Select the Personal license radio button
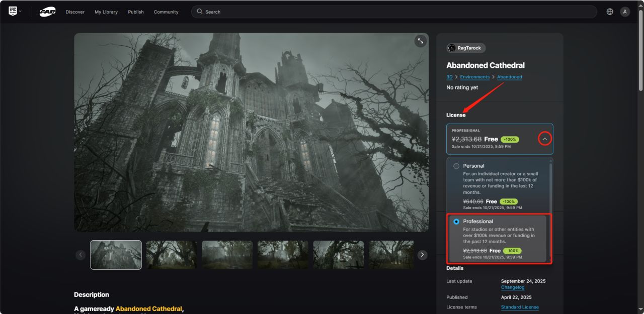Viewport: 644px width, 314px height. click(456, 166)
